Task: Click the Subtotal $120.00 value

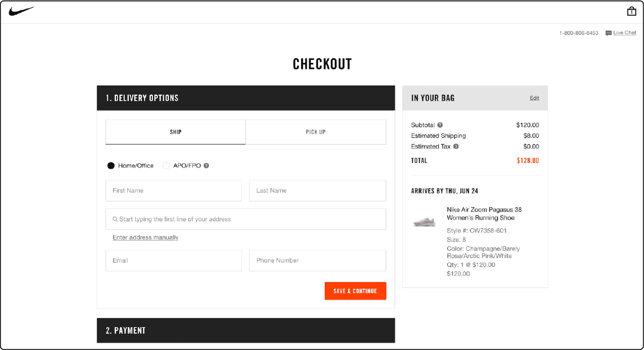Action: pos(528,125)
